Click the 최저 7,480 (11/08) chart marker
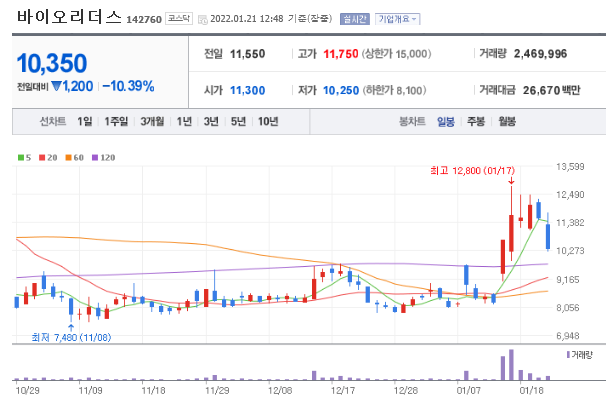The image size is (606, 406). pyautogui.click(x=71, y=338)
